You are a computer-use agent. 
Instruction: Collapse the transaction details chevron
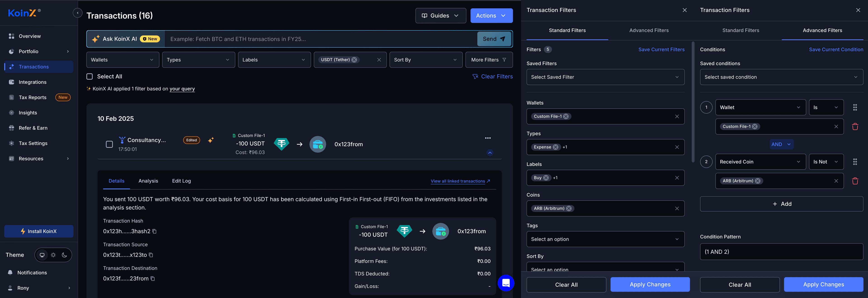490,153
